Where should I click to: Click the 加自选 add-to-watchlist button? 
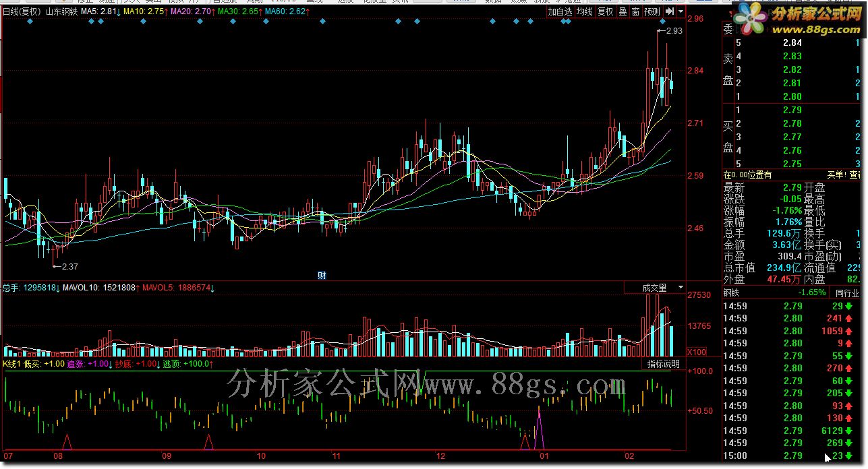pyautogui.click(x=560, y=11)
